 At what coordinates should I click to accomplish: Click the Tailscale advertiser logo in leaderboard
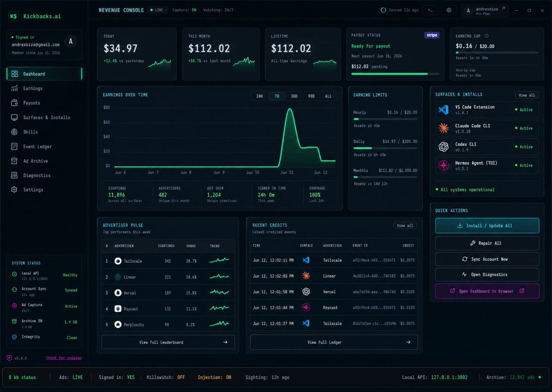(118, 261)
